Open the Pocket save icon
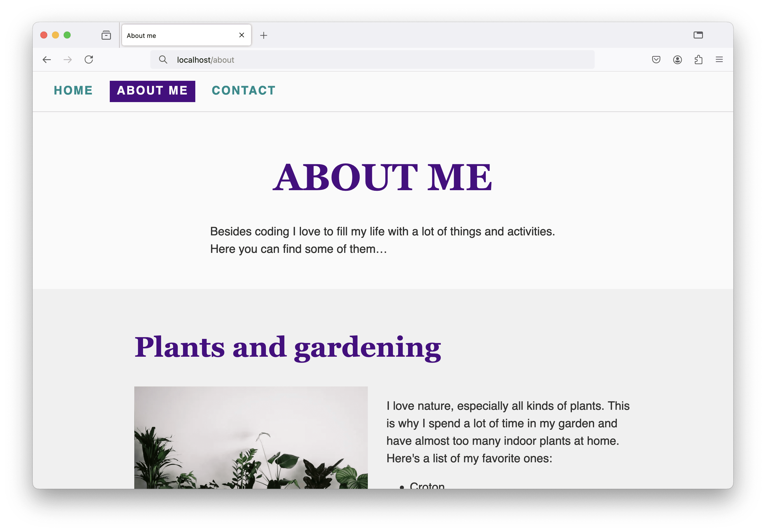766x532 pixels. point(656,60)
